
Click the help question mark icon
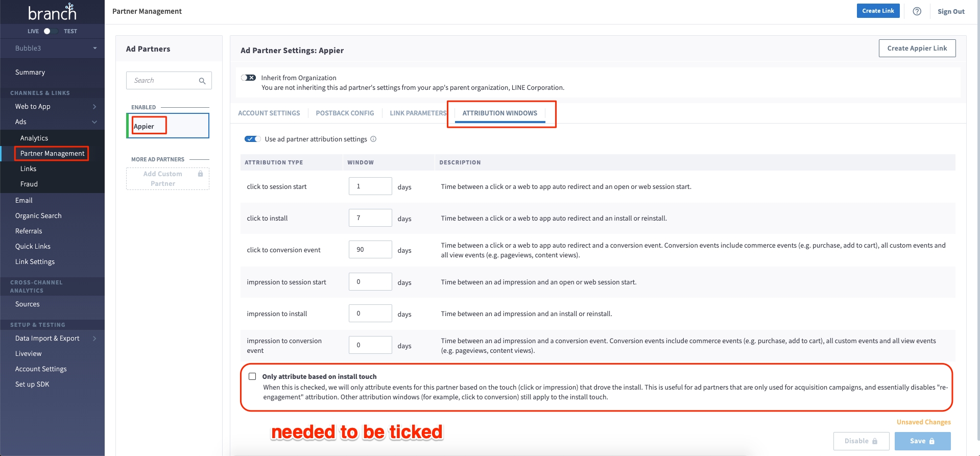pos(917,11)
